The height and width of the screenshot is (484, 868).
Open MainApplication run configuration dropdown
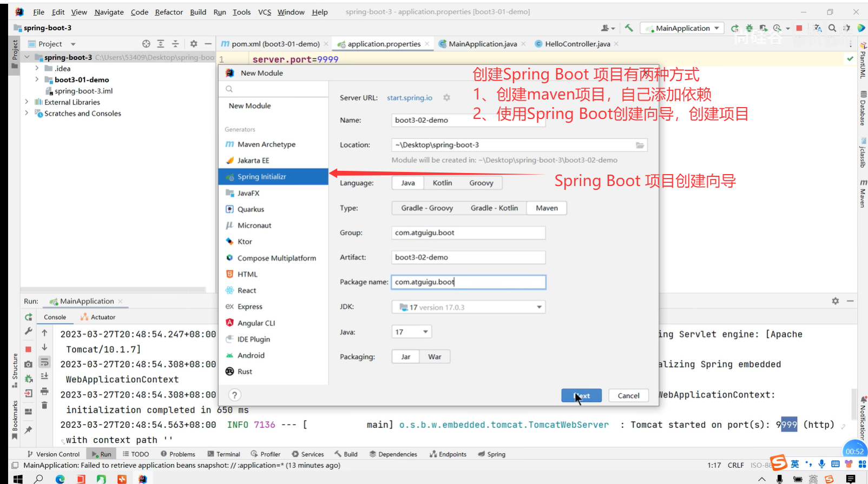point(683,28)
